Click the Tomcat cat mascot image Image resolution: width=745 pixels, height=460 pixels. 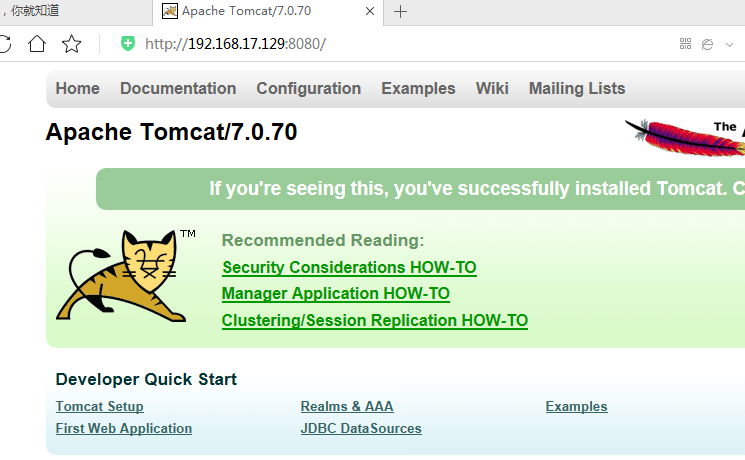tap(121, 276)
